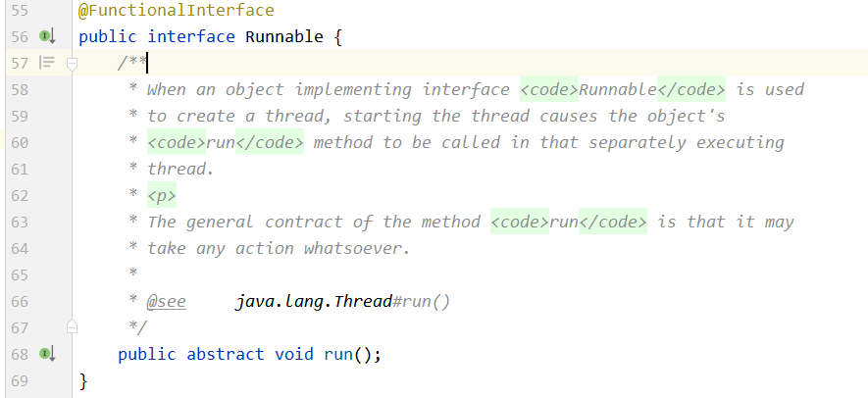Open the java.lang.Thread reference link

click(x=314, y=302)
